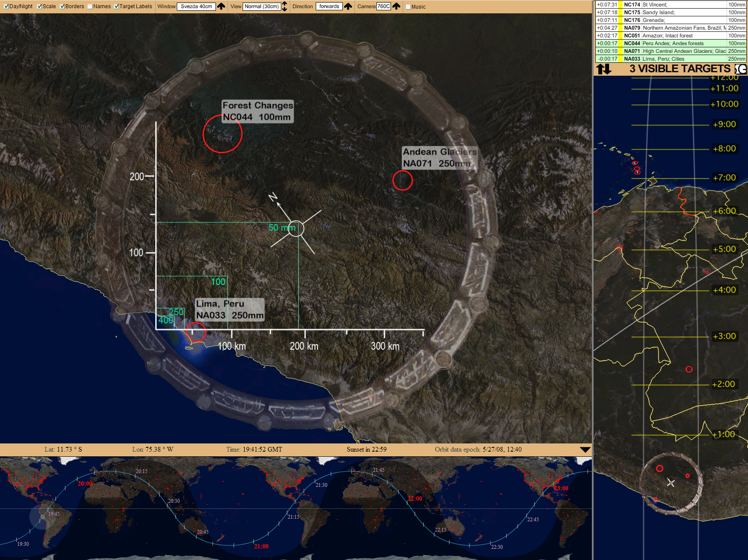Select the NA079 Northern Amazonian Fans row
Viewport: 748px width, 560px height.
click(671, 28)
